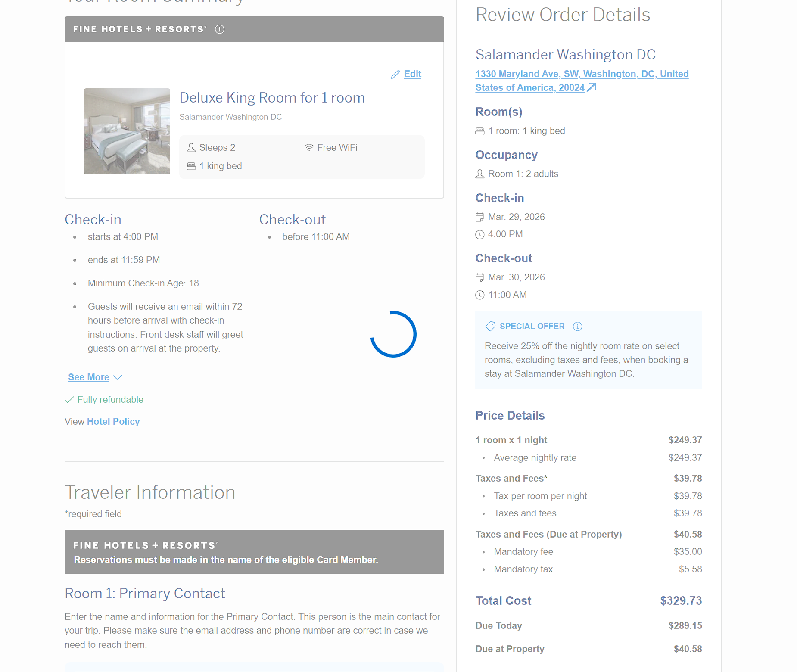Screen dimensions: 797x672
Task: Open the Hotel Policy link
Action: point(113,422)
